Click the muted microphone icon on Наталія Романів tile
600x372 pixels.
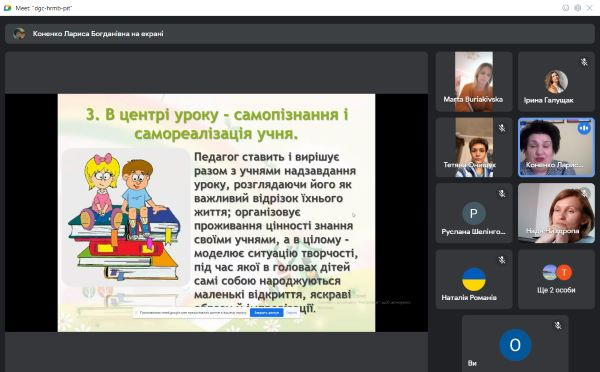pyautogui.click(x=502, y=260)
